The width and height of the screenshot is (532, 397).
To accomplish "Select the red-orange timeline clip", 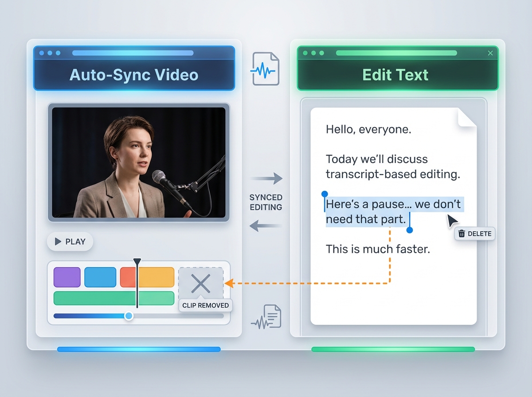I will 128,277.
